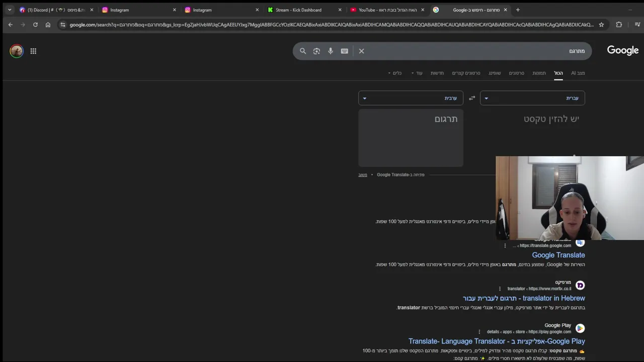
Task: Click the תרגום output box
Action: click(411, 138)
